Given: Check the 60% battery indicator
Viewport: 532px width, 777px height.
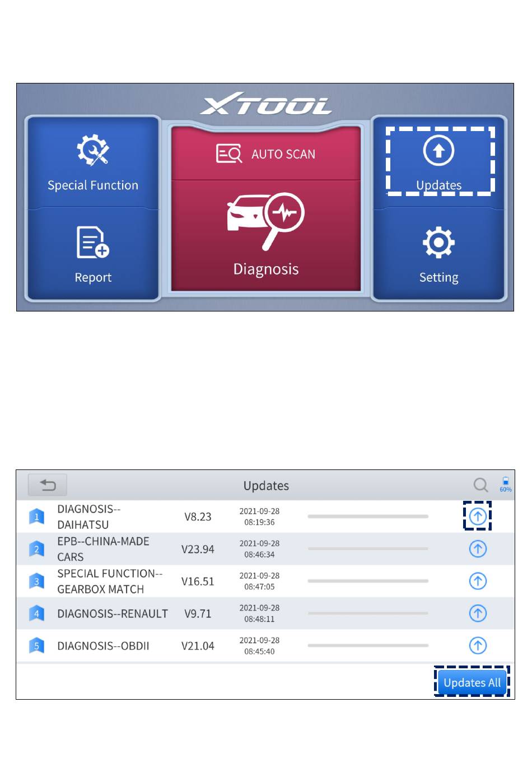Looking at the screenshot, I should [x=506, y=485].
